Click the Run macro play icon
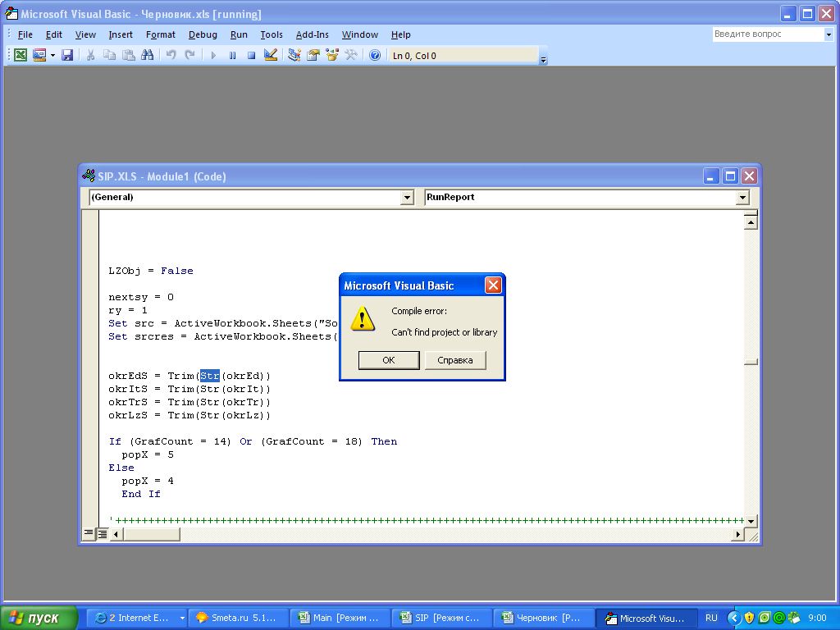The height and width of the screenshot is (630, 840). [213, 55]
